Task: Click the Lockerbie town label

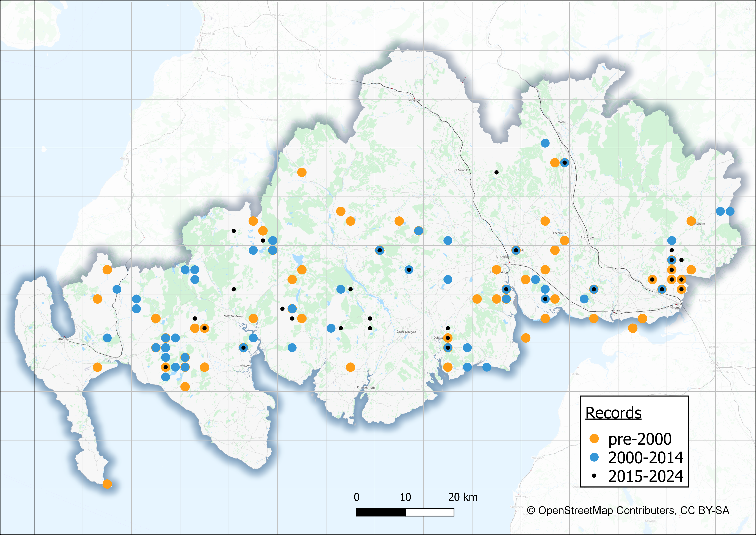Action: point(587,237)
